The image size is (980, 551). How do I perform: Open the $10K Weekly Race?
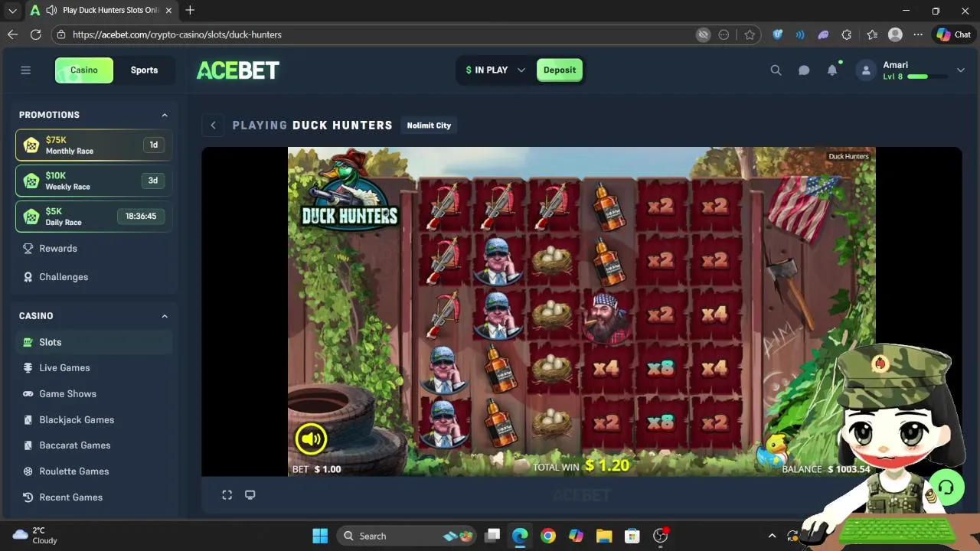(x=93, y=181)
